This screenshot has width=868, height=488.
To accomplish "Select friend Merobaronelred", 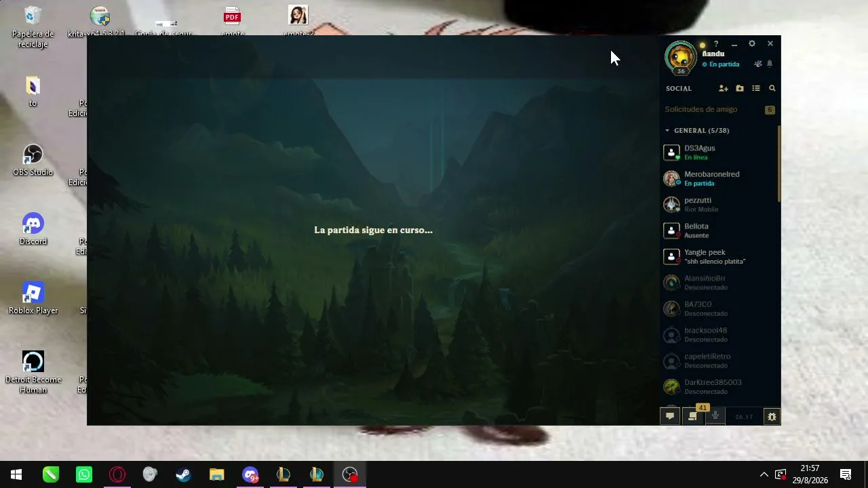I will [x=719, y=178].
